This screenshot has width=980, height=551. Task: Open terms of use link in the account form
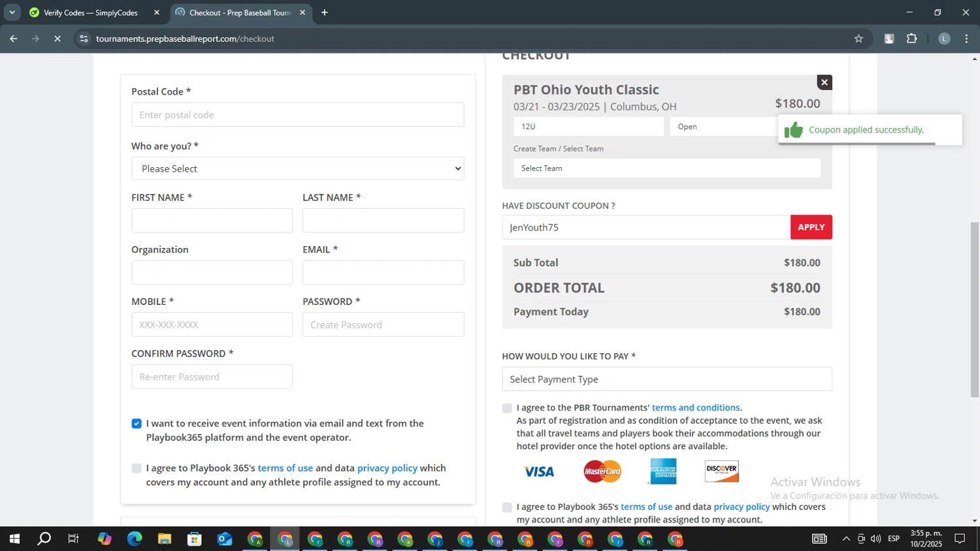286,468
